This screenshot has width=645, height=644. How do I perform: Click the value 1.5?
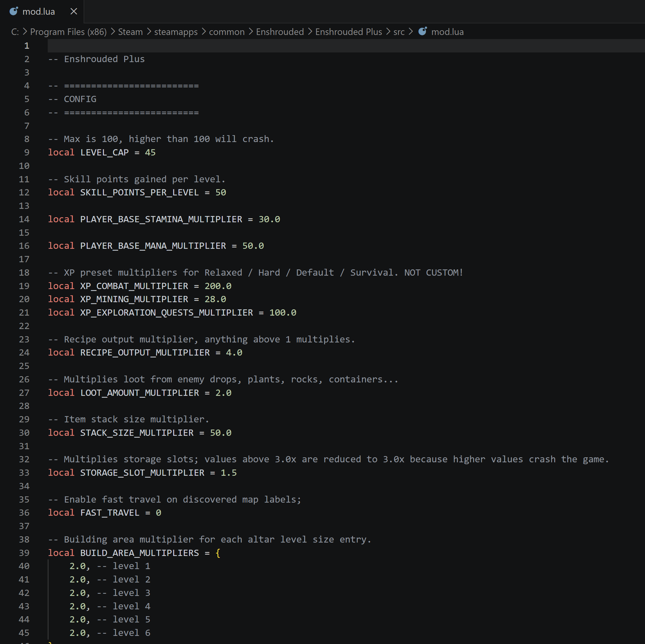(229, 473)
